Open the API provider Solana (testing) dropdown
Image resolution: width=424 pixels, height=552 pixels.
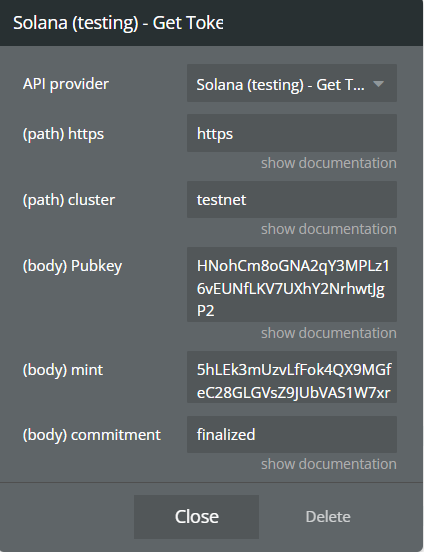[292, 83]
